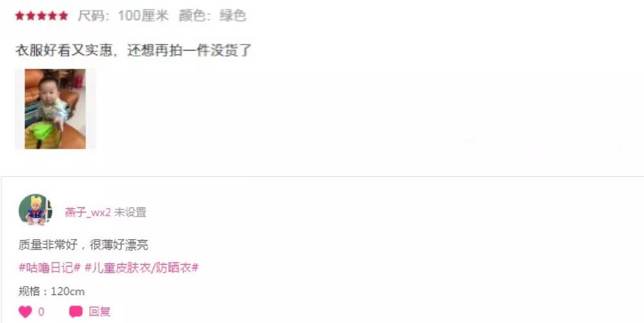Open the 燕子_wx2 user avatar

coord(35,210)
